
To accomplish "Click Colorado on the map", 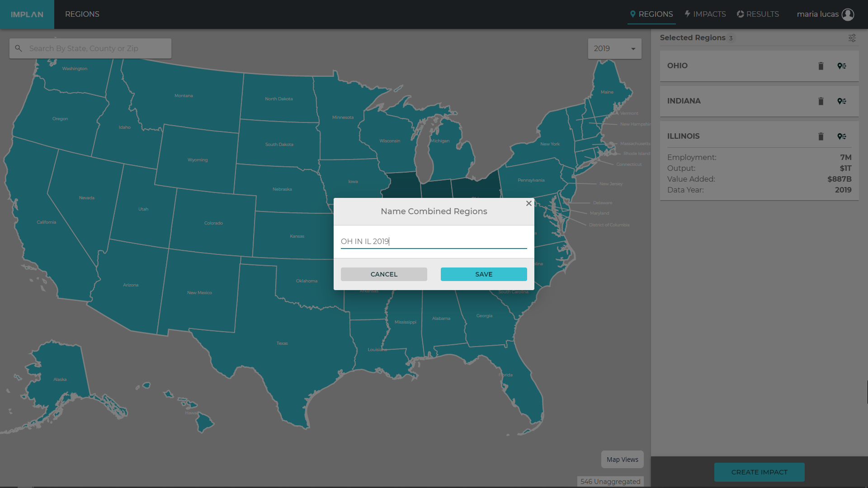I will 213,223.
